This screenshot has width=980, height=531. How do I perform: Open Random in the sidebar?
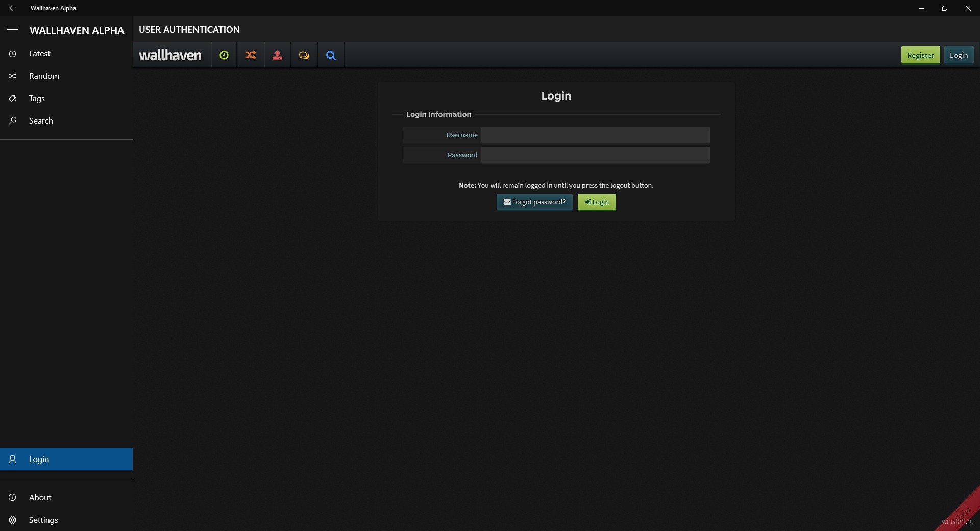tap(66, 76)
